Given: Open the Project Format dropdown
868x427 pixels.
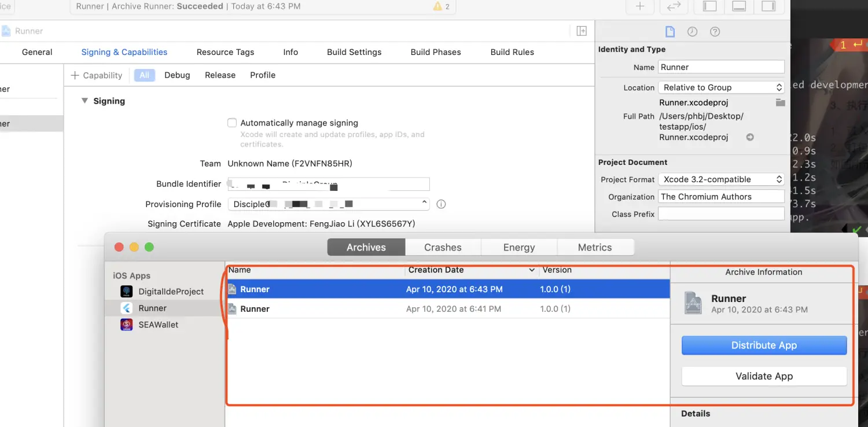Looking at the screenshot, I should click(x=721, y=179).
